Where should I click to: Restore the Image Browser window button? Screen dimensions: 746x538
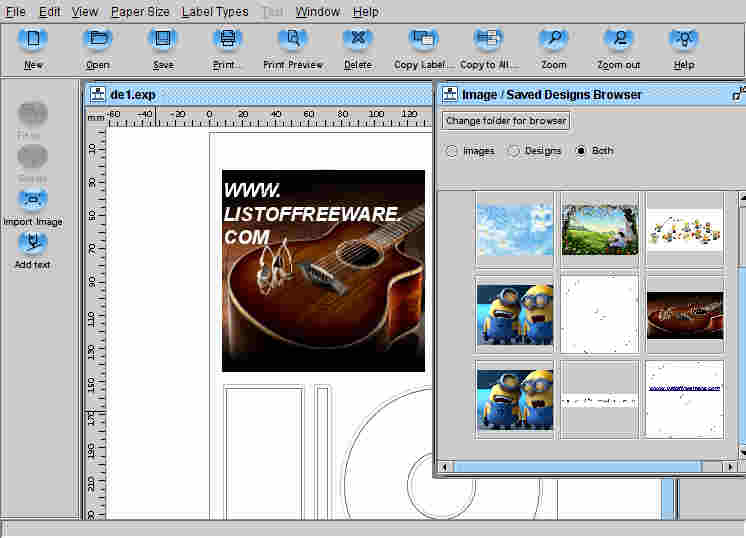(x=738, y=94)
